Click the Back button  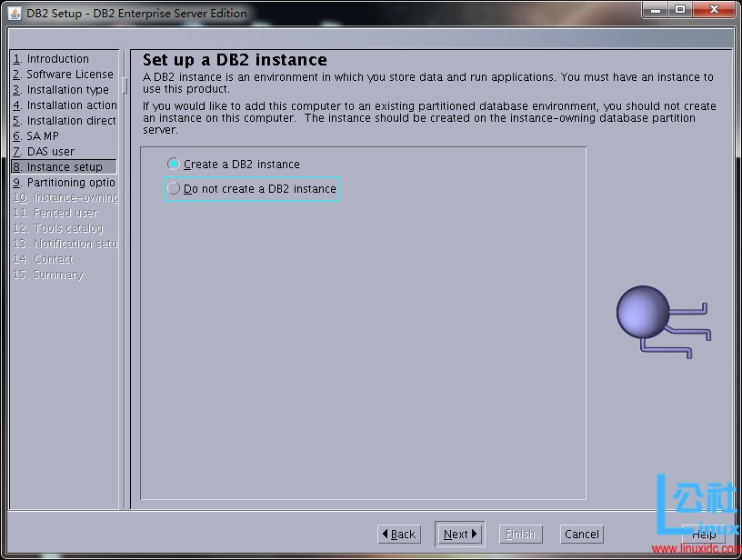point(400,534)
